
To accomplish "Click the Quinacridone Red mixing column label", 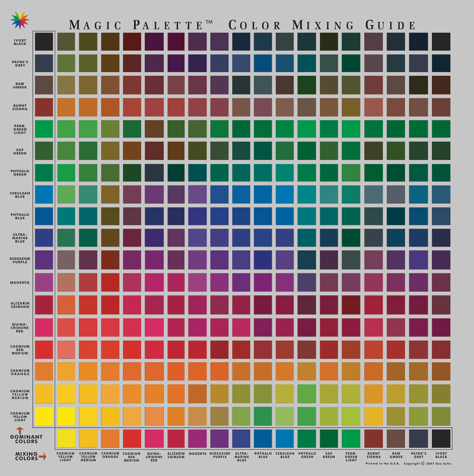I will (154, 456).
